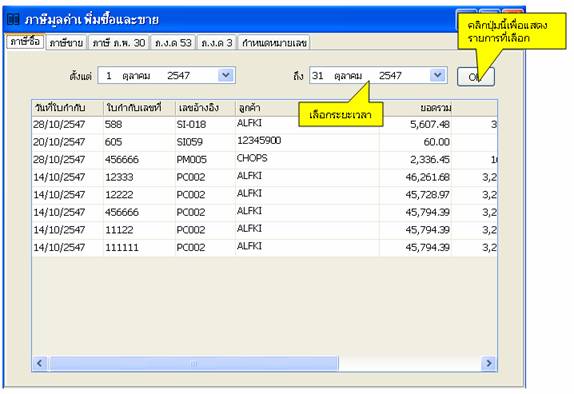Viewport: 574px width, 394px height.
Task: Click the horizontal scrollbar thumb
Action: [194, 363]
